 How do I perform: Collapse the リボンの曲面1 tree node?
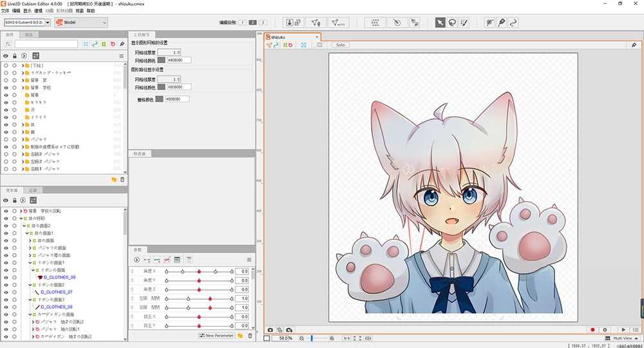(x=30, y=262)
